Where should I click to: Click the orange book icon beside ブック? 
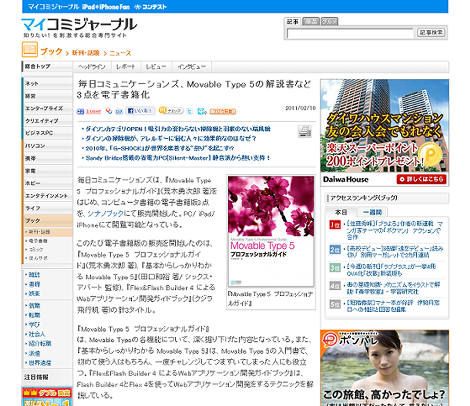pyautogui.click(x=30, y=49)
